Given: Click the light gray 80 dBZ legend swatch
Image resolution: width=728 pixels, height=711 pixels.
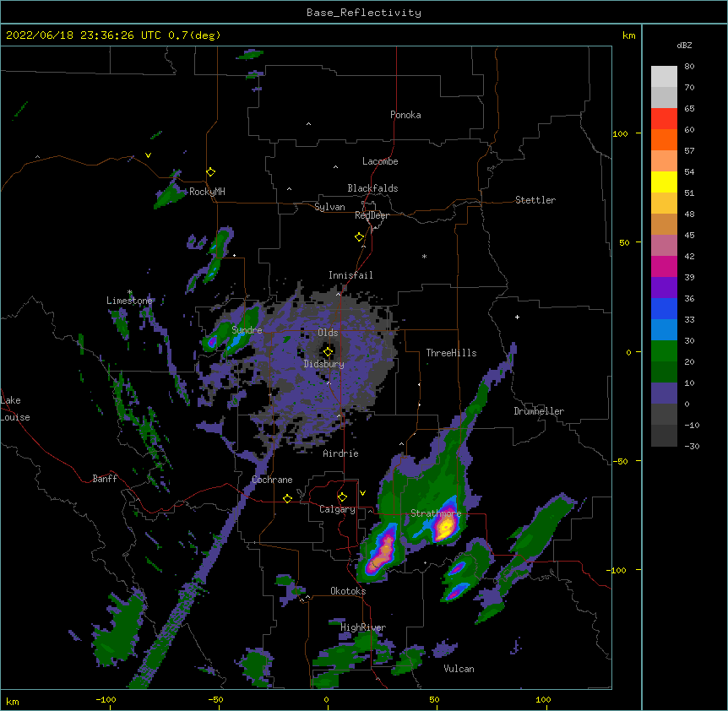Looking at the screenshot, I should pos(664,77).
